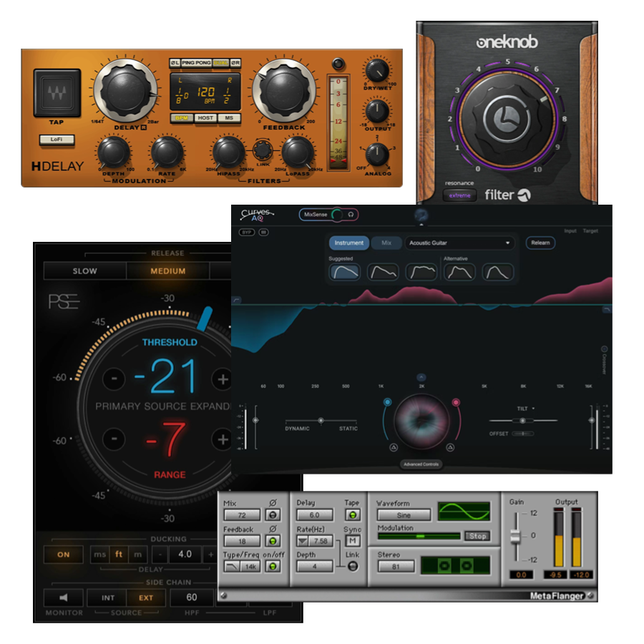Screen dimensions: 644x644
Task: Select MS time mode in H-Delay
Action: pyautogui.click(x=229, y=118)
